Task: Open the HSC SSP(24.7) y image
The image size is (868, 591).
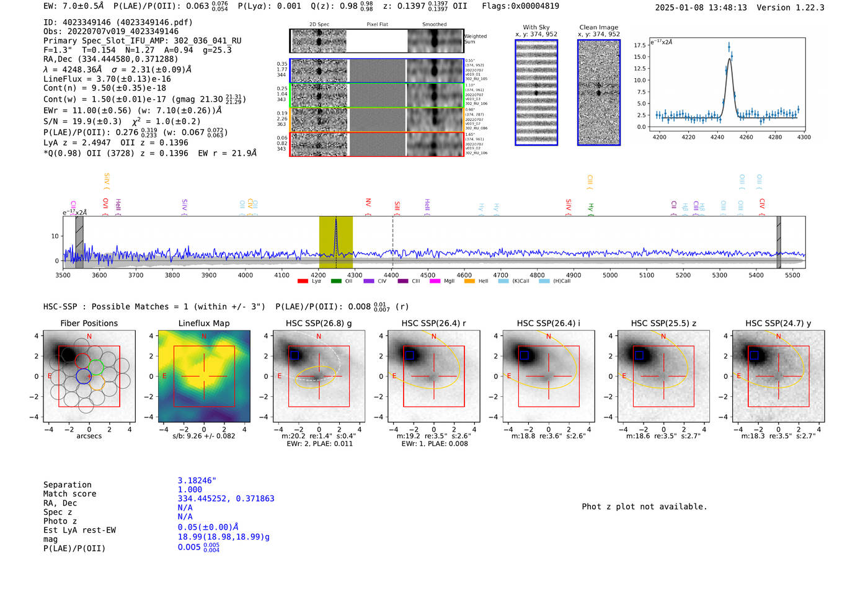Action: 779,376
